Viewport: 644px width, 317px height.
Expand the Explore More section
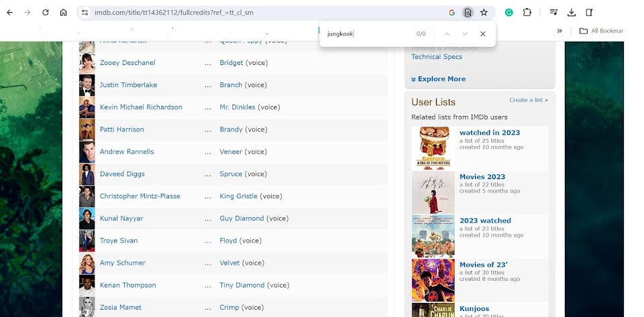coord(438,78)
